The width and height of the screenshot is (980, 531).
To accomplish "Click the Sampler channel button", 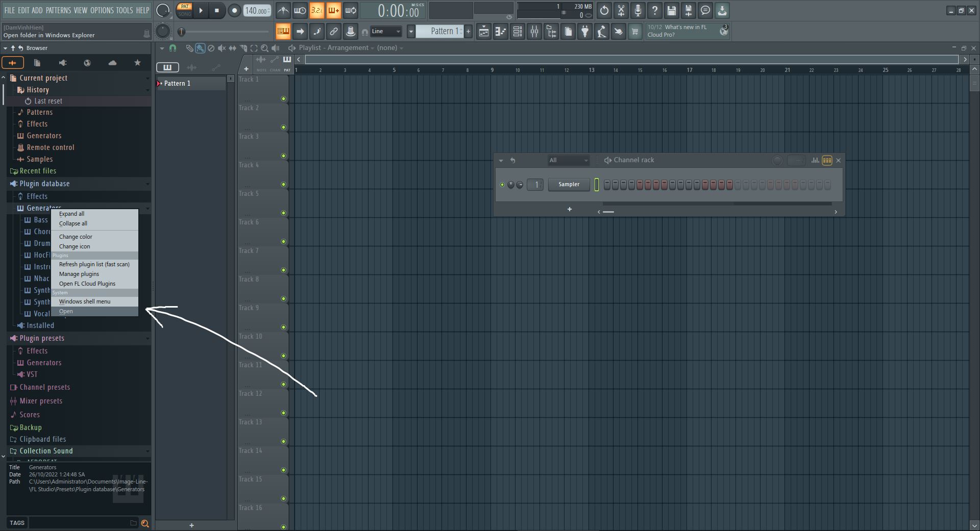I will click(x=569, y=185).
